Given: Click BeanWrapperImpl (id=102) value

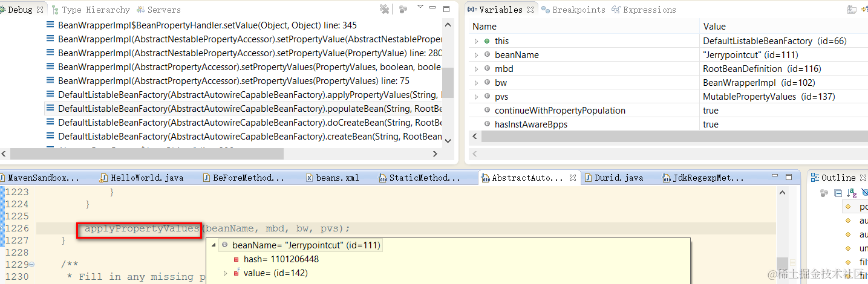Looking at the screenshot, I should (x=759, y=83).
